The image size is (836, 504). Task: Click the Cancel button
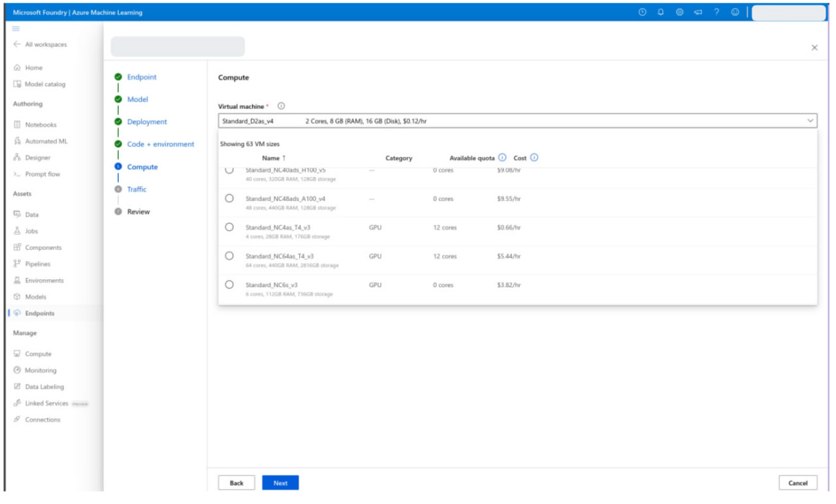coord(798,483)
